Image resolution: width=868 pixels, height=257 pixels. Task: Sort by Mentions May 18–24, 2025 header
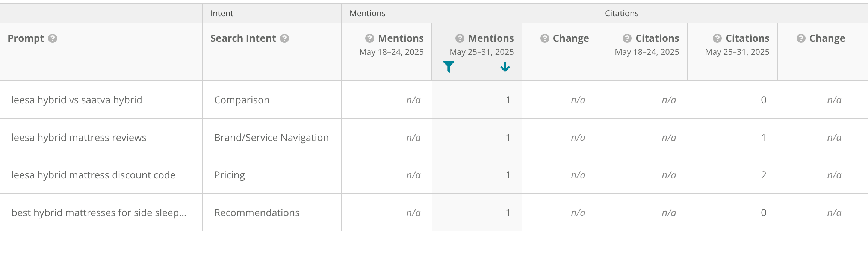[392, 45]
